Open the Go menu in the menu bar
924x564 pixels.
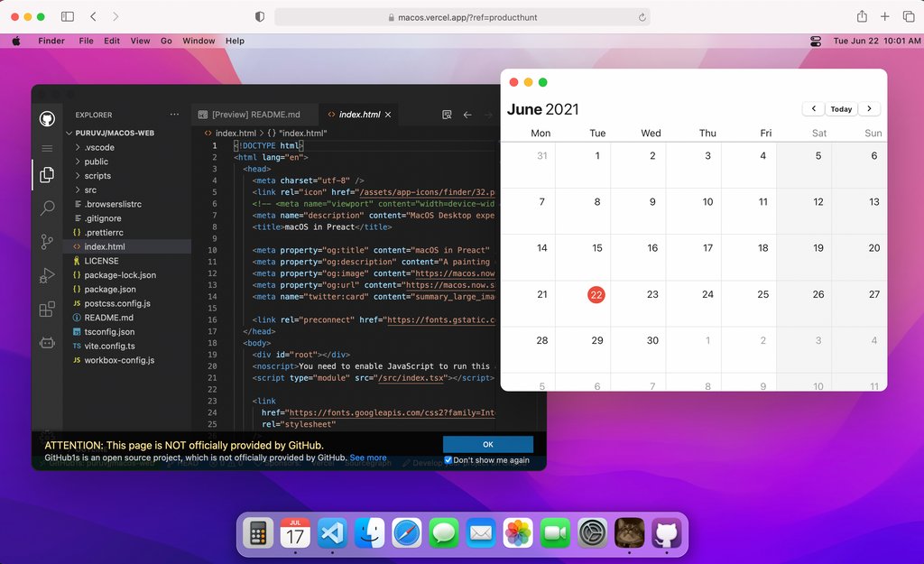[x=166, y=42]
